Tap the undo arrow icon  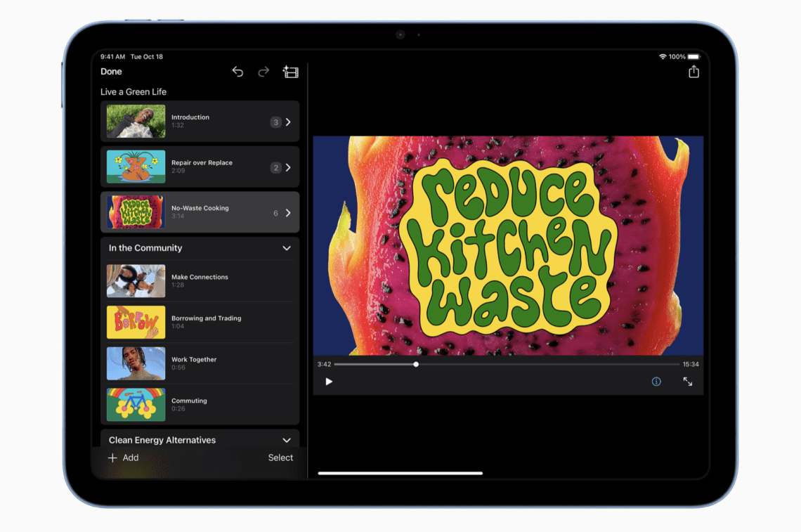click(237, 72)
